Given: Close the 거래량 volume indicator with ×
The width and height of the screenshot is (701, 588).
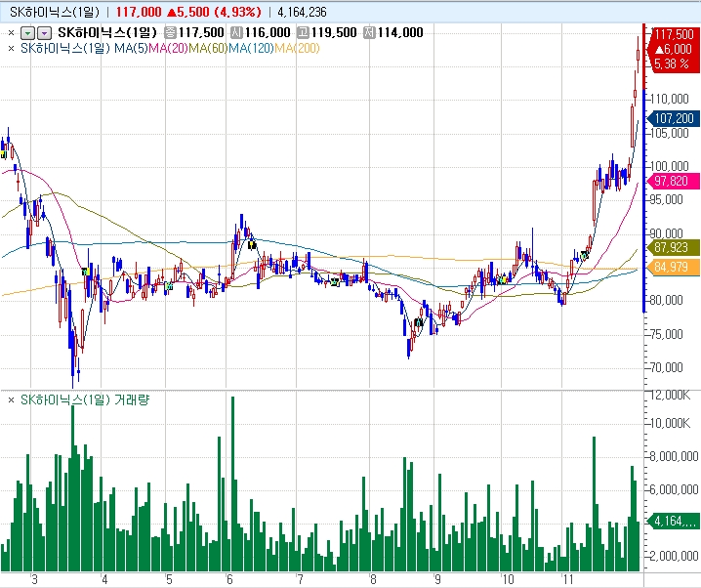Looking at the screenshot, I should click(x=11, y=399).
